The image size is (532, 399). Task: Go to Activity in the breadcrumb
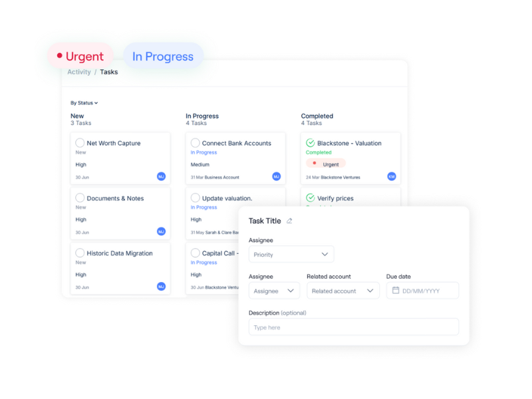tap(78, 72)
